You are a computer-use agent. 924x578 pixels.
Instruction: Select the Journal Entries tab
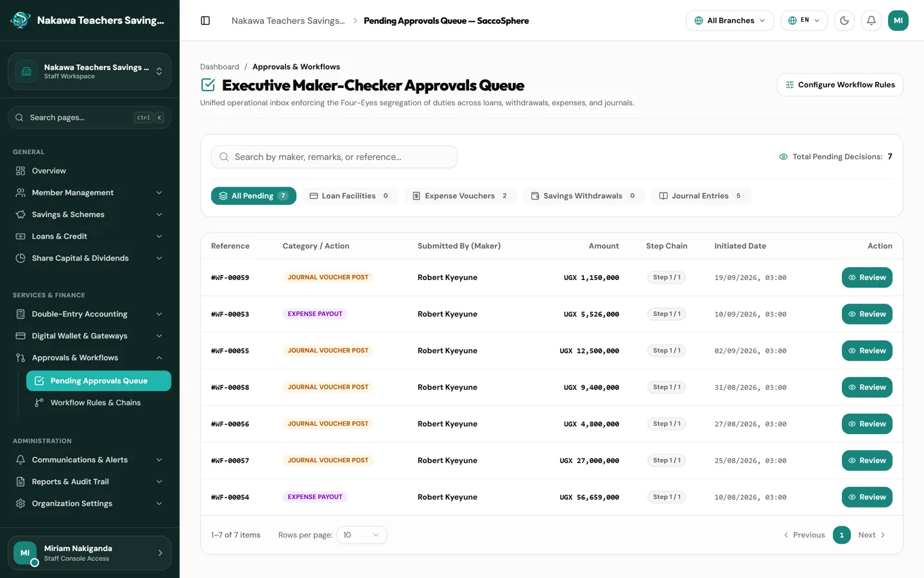(701, 196)
